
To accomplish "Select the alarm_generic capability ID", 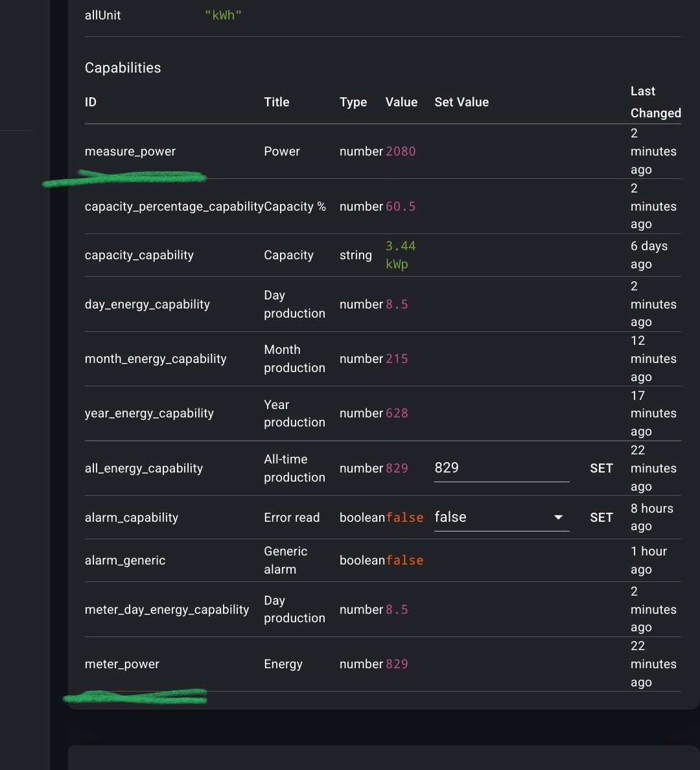I will pos(125,561).
